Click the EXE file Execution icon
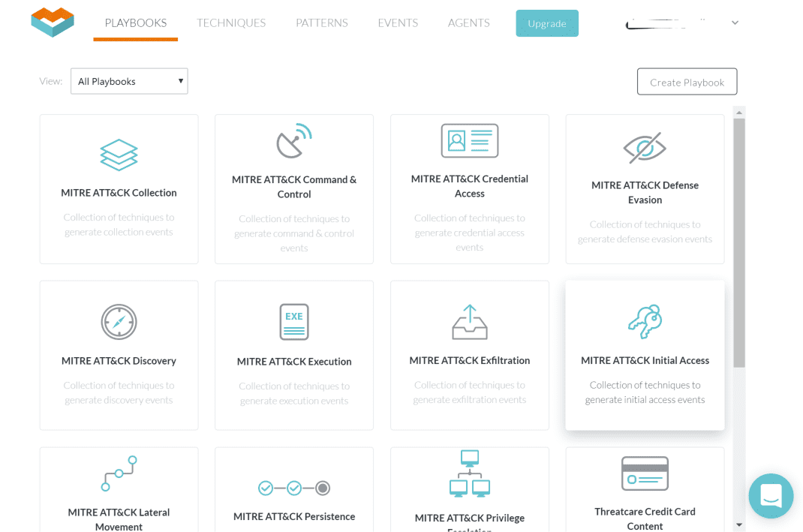The width and height of the screenshot is (803, 532). (x=294, y=322)
